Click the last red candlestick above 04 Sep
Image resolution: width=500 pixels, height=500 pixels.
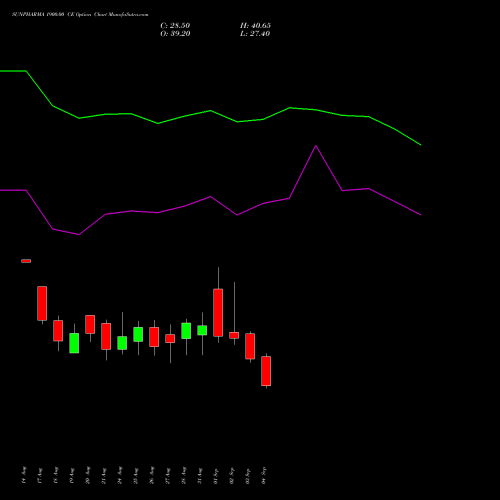[x=266, y=371]
